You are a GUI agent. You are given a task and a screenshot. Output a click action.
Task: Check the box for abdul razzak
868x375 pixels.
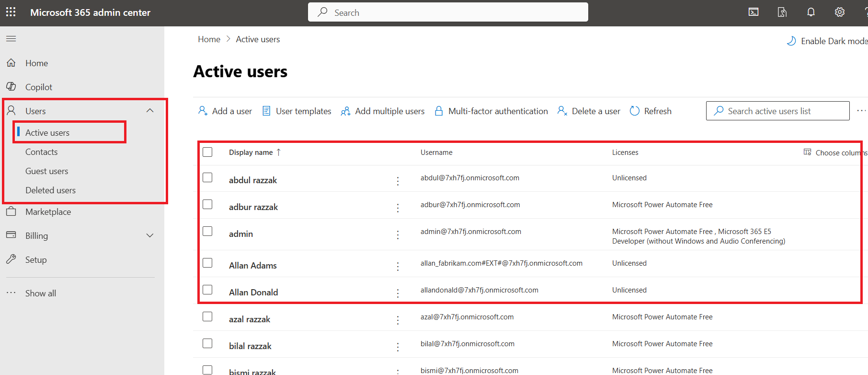(x=207, y=177)
